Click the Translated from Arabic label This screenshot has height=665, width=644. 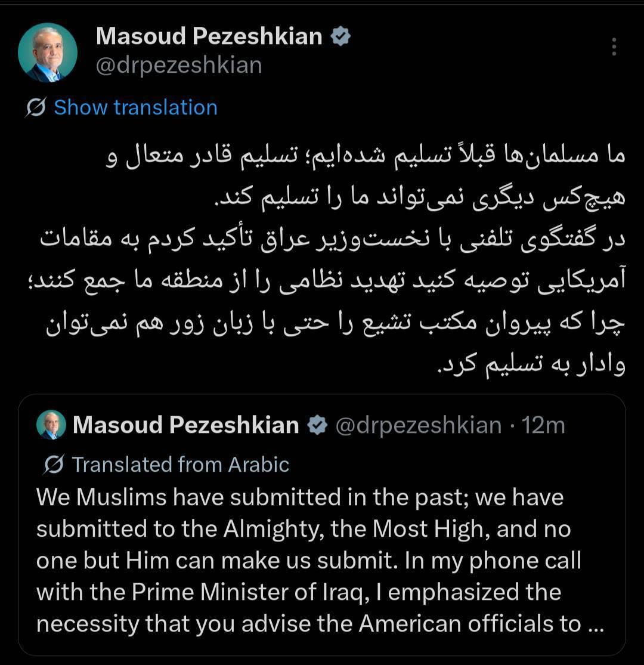[181, 465]
